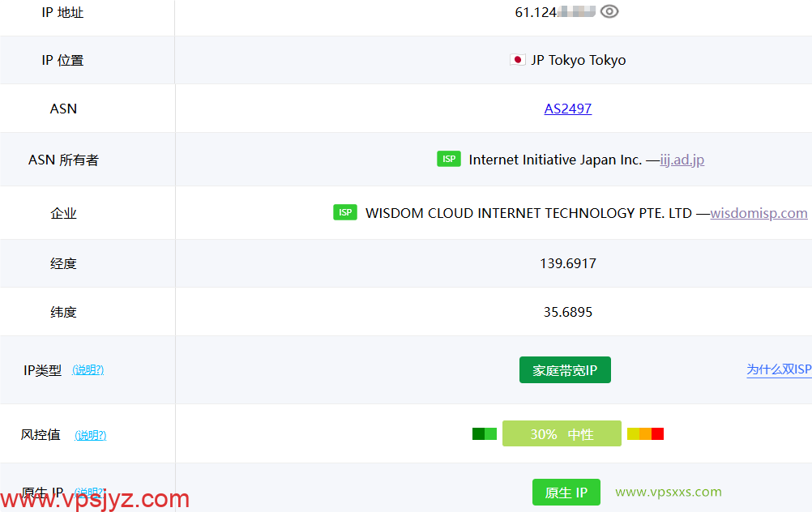
Task: Select the JP Tokyo Tokyo location text
Action: (x=579, y=61)
